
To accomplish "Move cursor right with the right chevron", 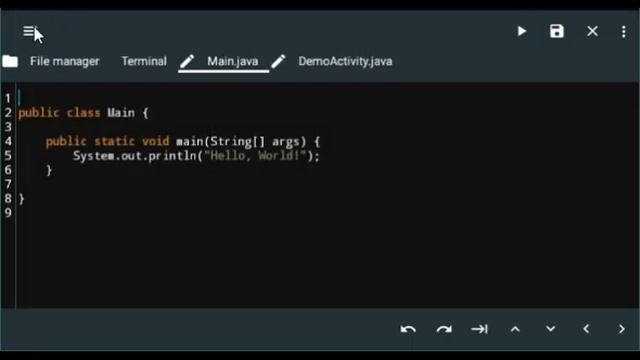I will [621, 329].
